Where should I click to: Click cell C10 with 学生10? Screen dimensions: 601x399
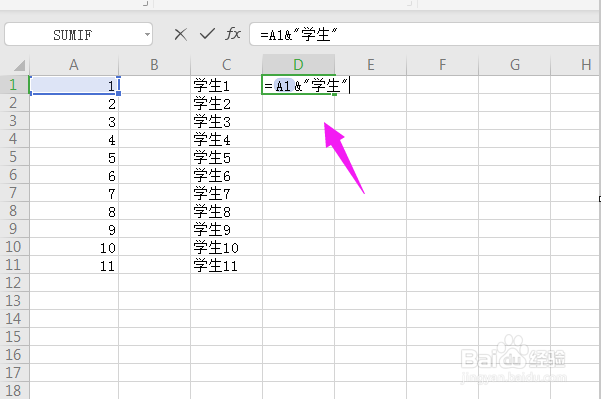pyautogui.click(x=227, y=247)
